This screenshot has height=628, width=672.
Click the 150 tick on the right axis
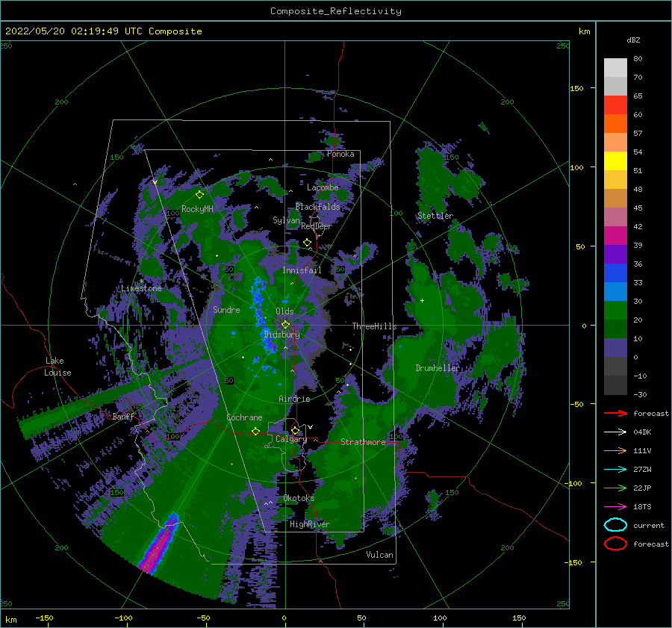pos(577,88)
